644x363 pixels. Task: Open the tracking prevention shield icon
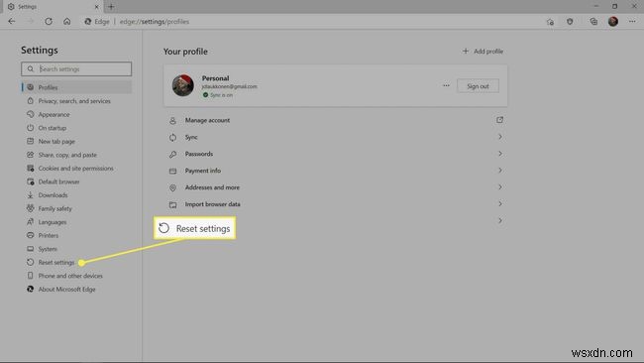click(570, 22)
